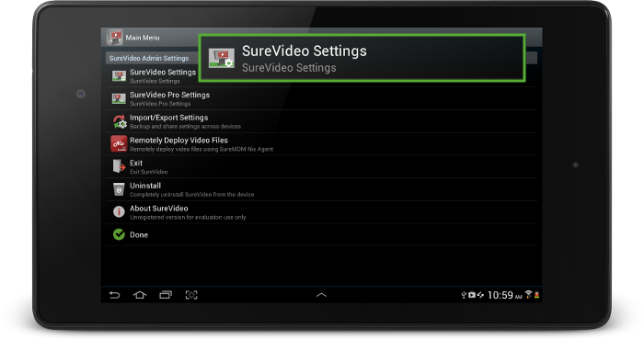Open the Remotely Deploy Video Files row
The width and height of the screenshot is (644, 340).
322,144
